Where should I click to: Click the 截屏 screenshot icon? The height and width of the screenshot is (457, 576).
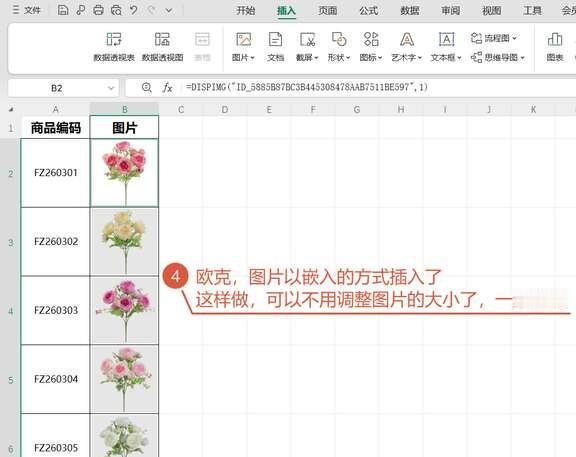point(307,39)
